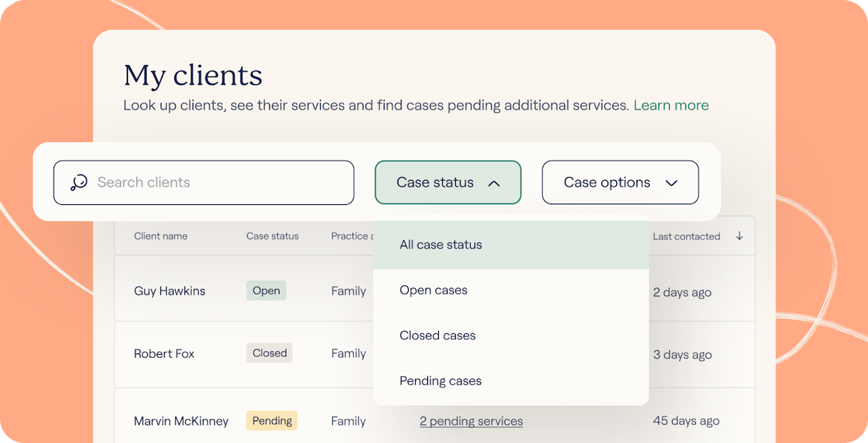
Task: Open Guy Hawkins client row
Action: click(x=170, y=291)
